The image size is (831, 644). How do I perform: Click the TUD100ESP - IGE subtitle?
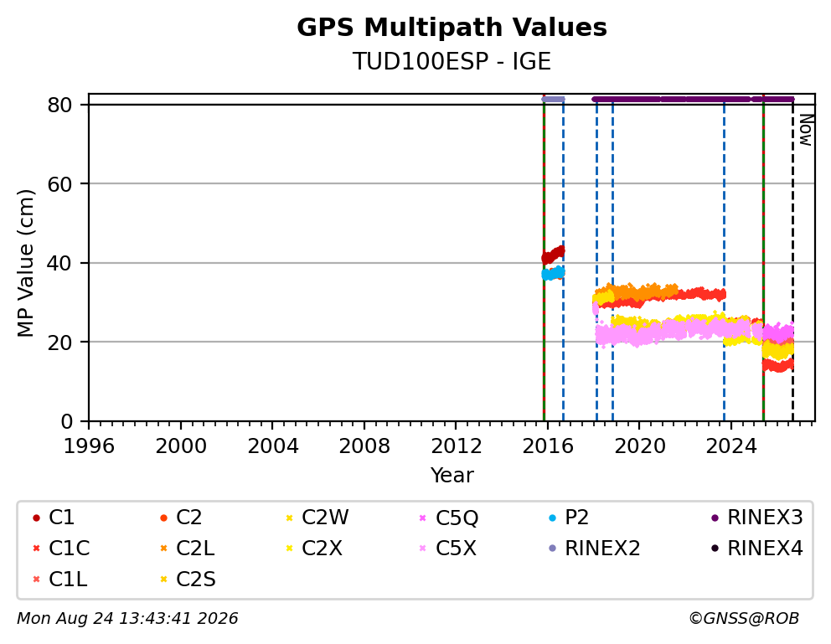pos(452,61)
